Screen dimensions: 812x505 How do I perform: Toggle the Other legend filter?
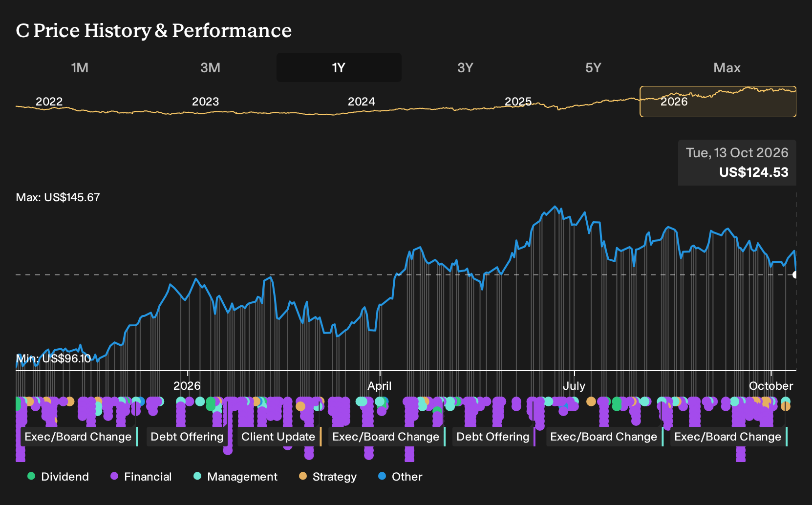coord(400,477)
